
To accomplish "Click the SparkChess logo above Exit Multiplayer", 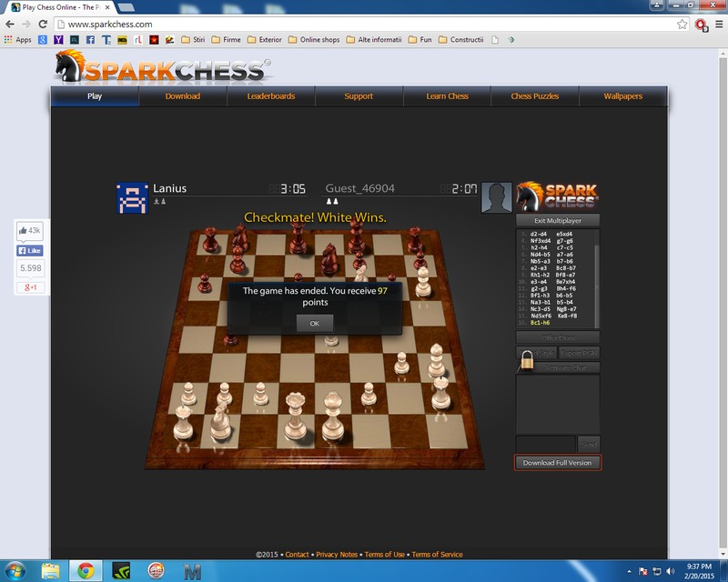I will point(558,196).
